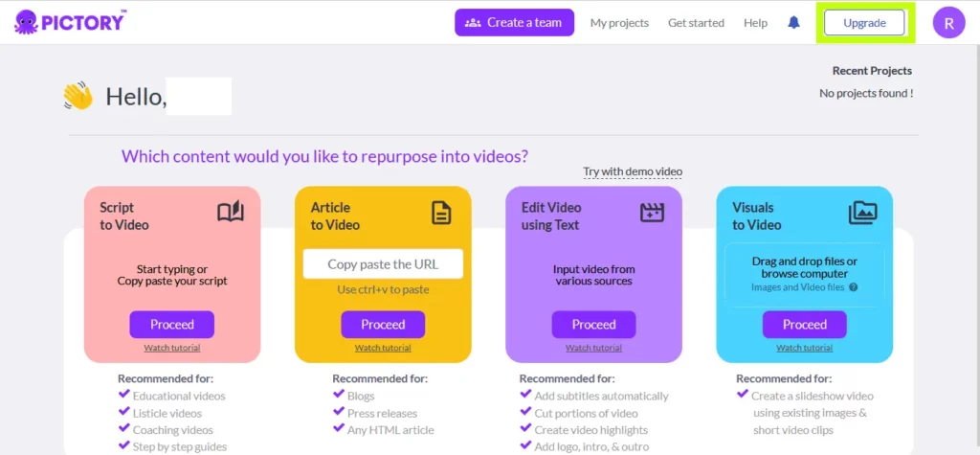Click the Educational videos list item
Viewport: 980px width, 455px height.
[x=179, y=397]
